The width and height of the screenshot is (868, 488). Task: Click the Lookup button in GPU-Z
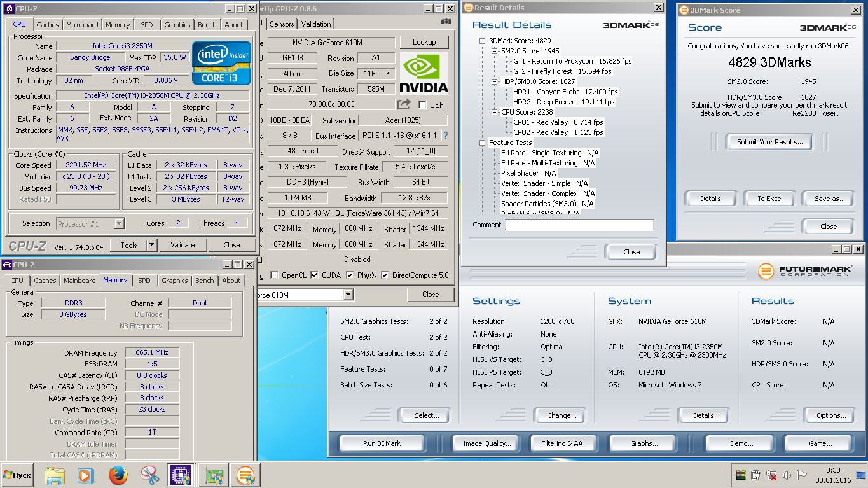click(424, 42)
